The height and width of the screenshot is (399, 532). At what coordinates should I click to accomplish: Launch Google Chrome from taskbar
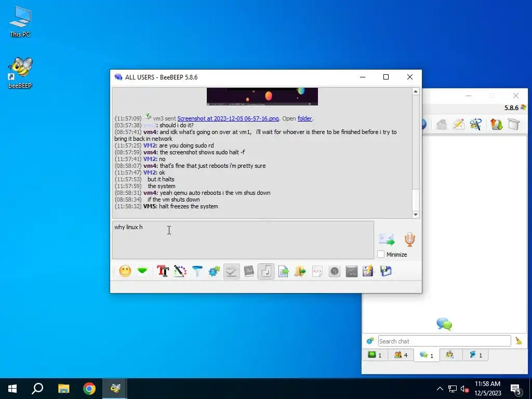tap(89, 389)
